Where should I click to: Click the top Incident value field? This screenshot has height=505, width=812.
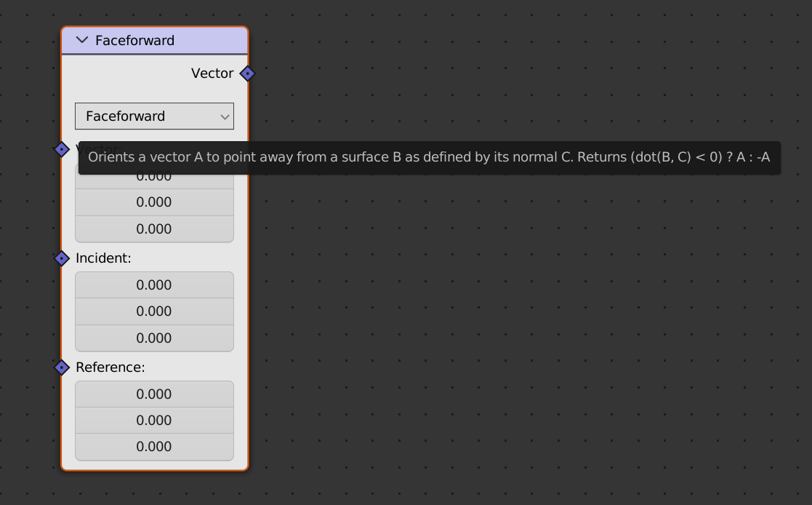click(x=154, y=285)
